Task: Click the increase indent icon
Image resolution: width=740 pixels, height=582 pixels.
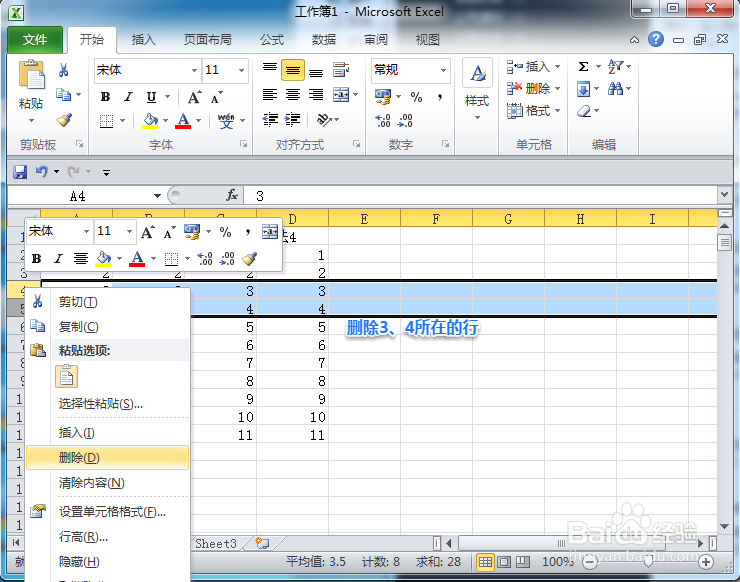Action: coord(293,120)
